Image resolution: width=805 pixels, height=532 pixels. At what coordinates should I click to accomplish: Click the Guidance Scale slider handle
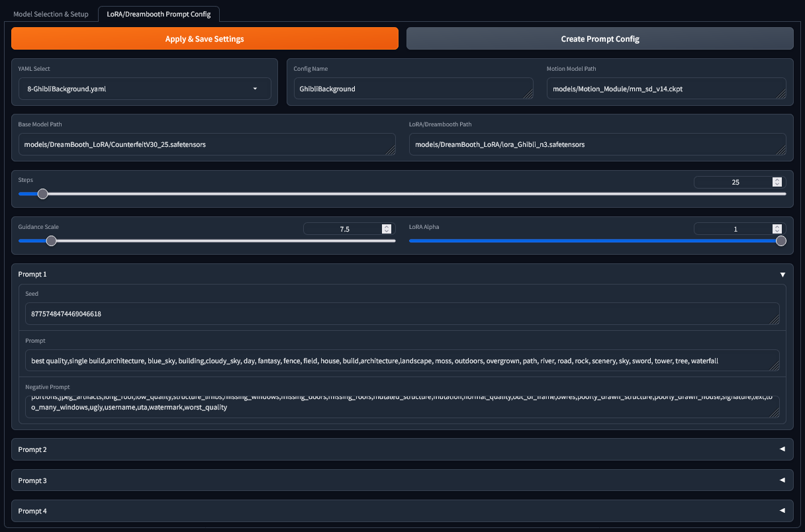[x=51, y=241]
